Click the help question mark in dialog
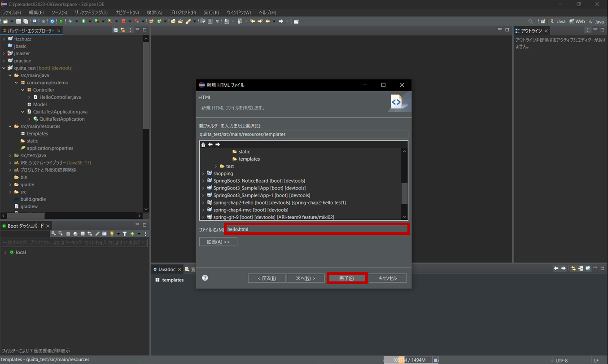The image size is (608, 364). coord(205,278)
